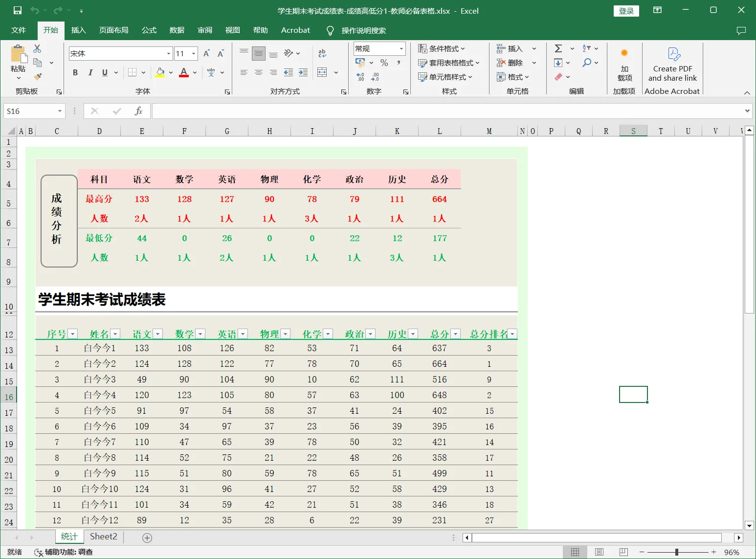The height and width of the screenshot is (559, 756).
Task: Click the Save icon in title bar
Action: coord(18,10)
